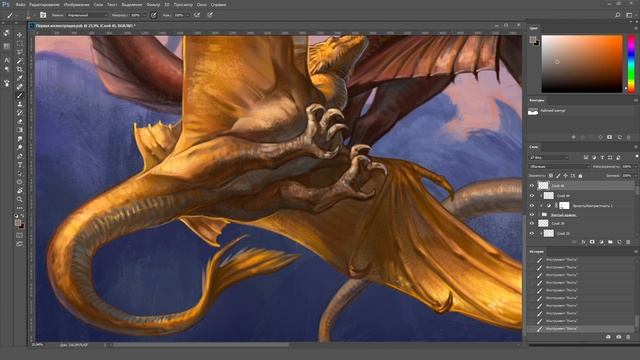Open the brush Mode dropdown
The height and width of the screenshot is (360, 640).
[x=87, y=15]
